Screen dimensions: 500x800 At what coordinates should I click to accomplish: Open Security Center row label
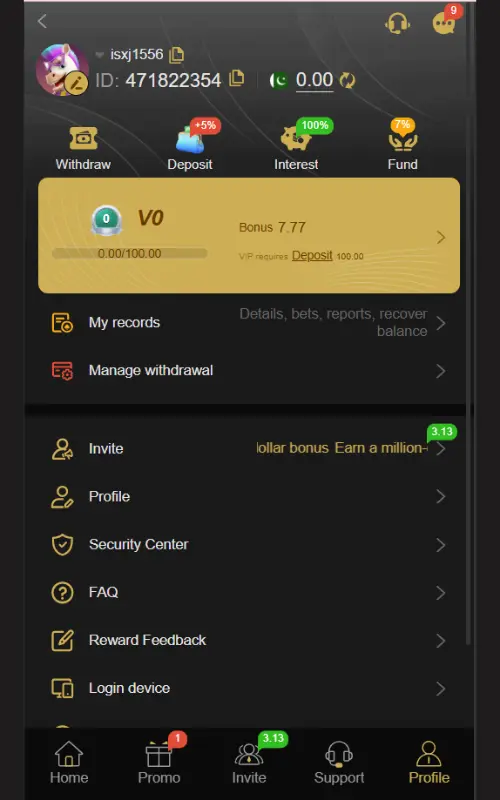pos(139,544)
